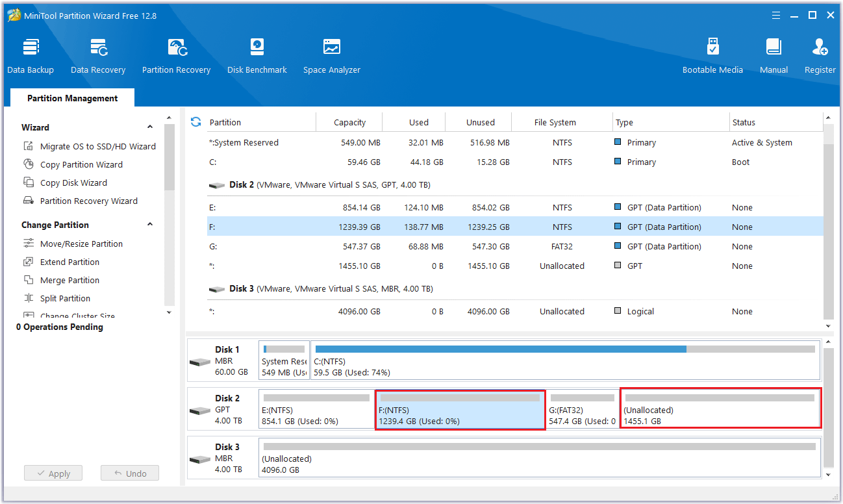Open Merge Partition link
The image size is (843, 504).
(x=69, y=280)
